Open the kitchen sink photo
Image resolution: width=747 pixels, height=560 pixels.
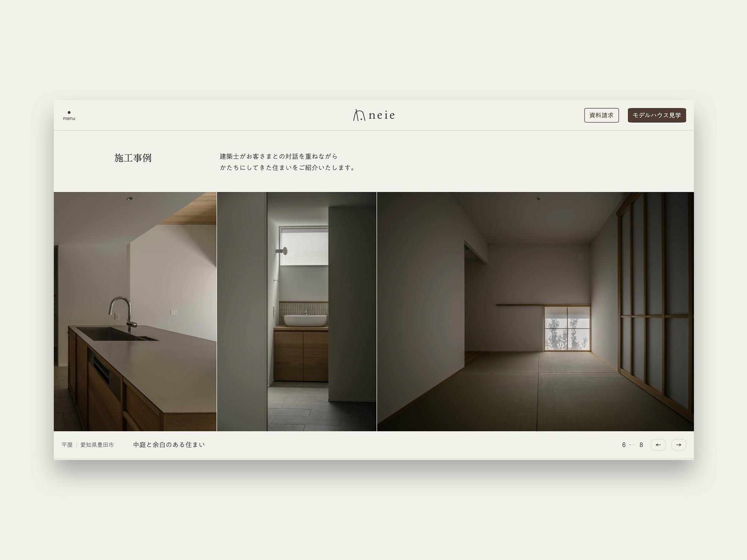click(x=135, y=311)
